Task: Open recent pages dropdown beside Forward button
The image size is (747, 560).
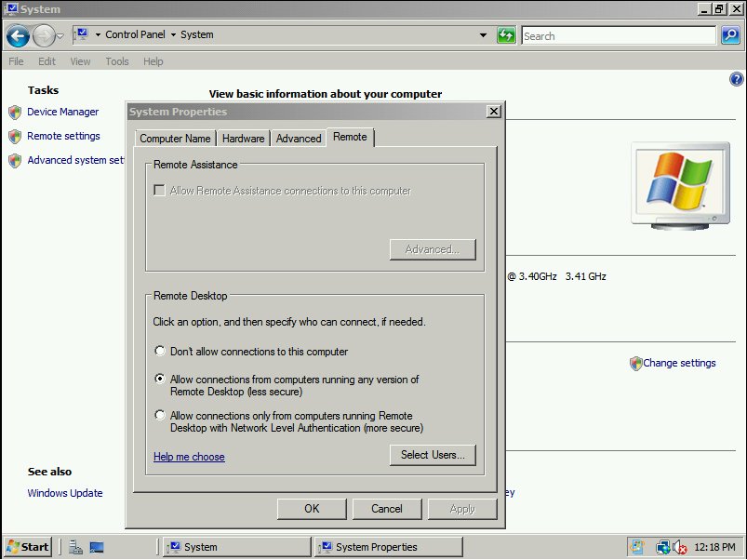Action: tap(60, 36)
